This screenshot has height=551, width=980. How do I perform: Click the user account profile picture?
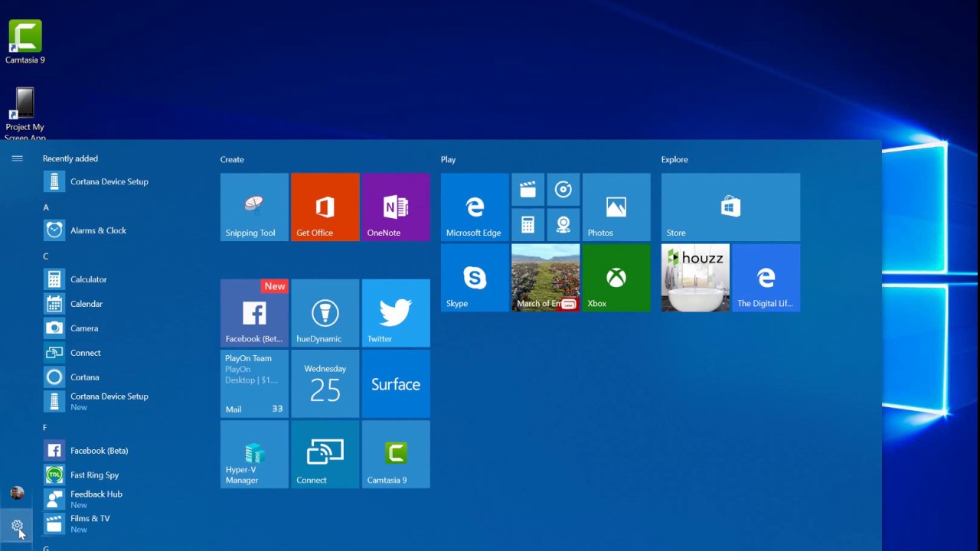[x=17, y=492]
